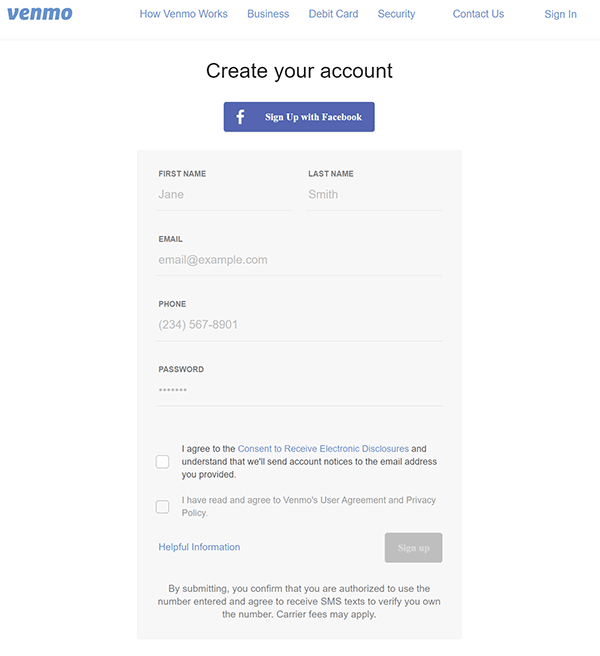Screen dimensions: 600x656
Task: Open the Debit Card page
Action: coord(333,14)
